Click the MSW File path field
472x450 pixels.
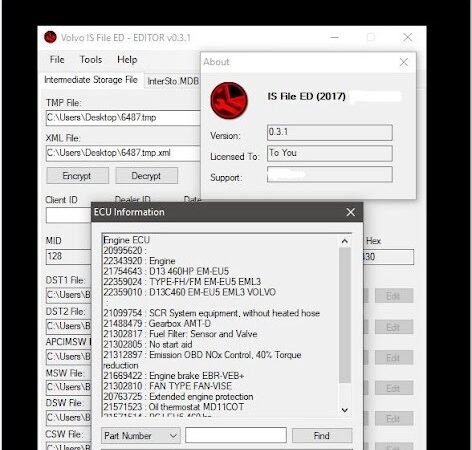69,387
